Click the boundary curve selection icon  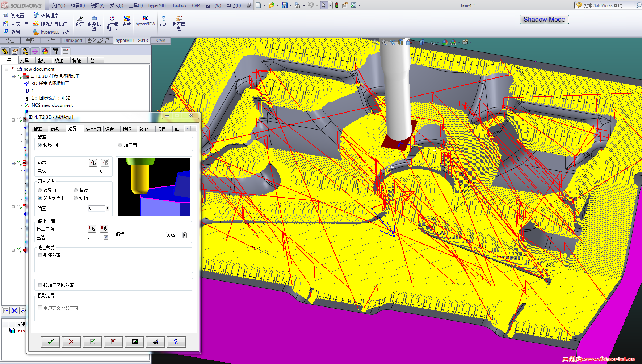coord(93,163)
